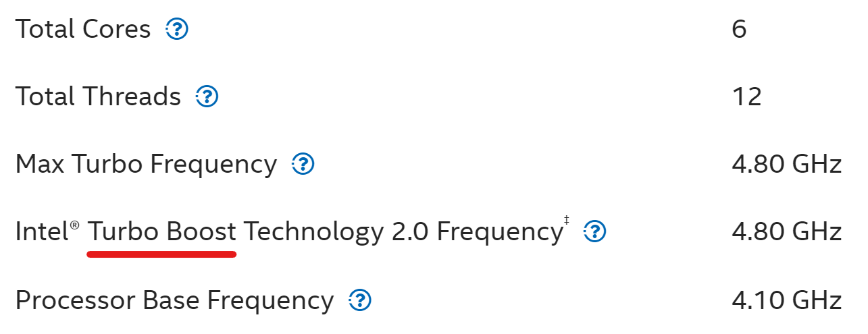
Task: Click the registered trademark symbol after Intel
Action: [x=74, y=225]
